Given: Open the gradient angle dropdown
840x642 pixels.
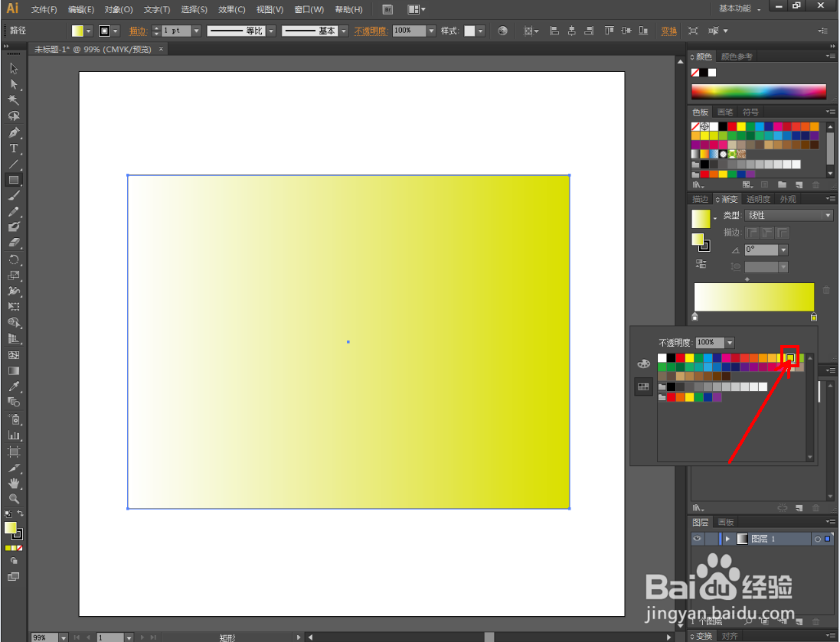Looking at the screenshot, I should pyautogui.click(x=783, y=250).
